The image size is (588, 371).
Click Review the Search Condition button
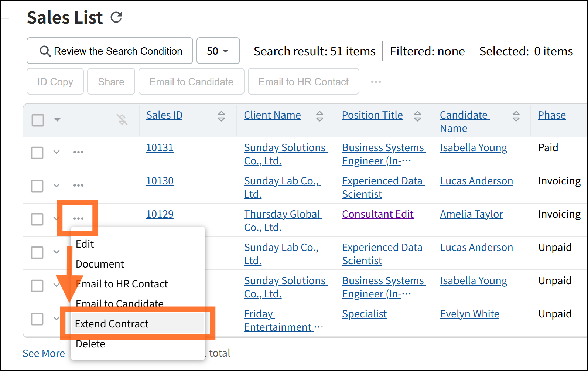pyautogui.click(x=110, y=51)
